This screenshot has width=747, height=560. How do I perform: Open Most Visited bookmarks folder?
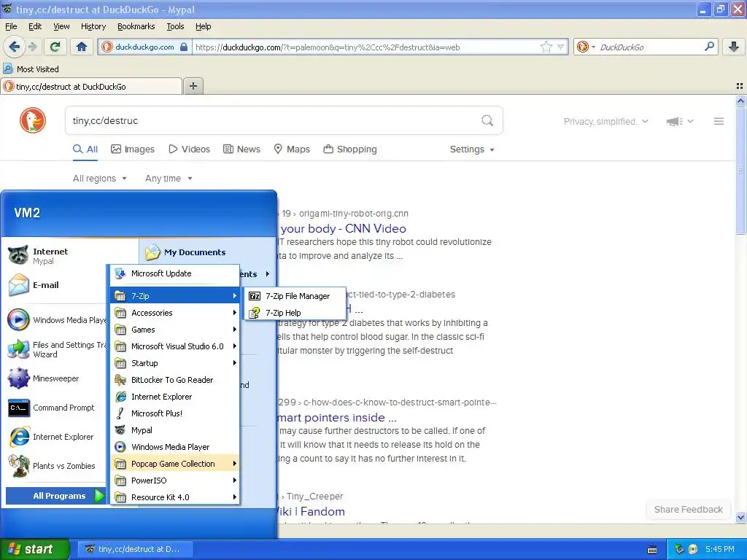click(31, 69)
